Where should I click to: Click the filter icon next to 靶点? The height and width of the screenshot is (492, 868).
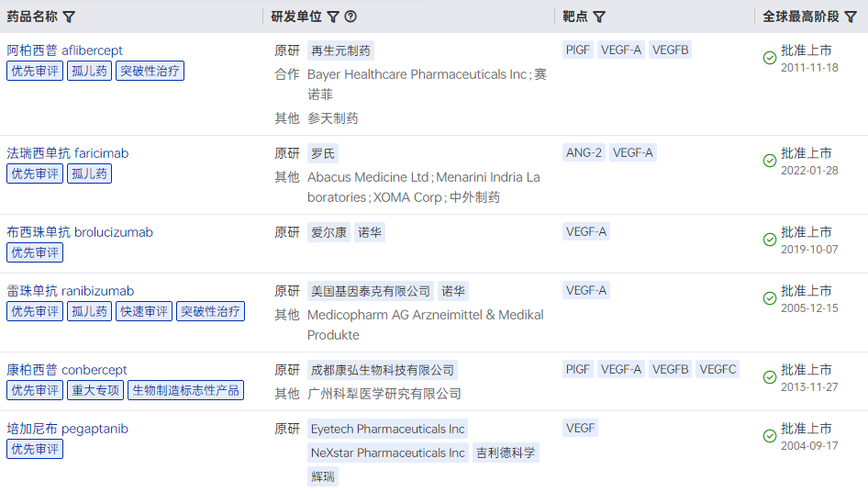[x=599, y=17]
